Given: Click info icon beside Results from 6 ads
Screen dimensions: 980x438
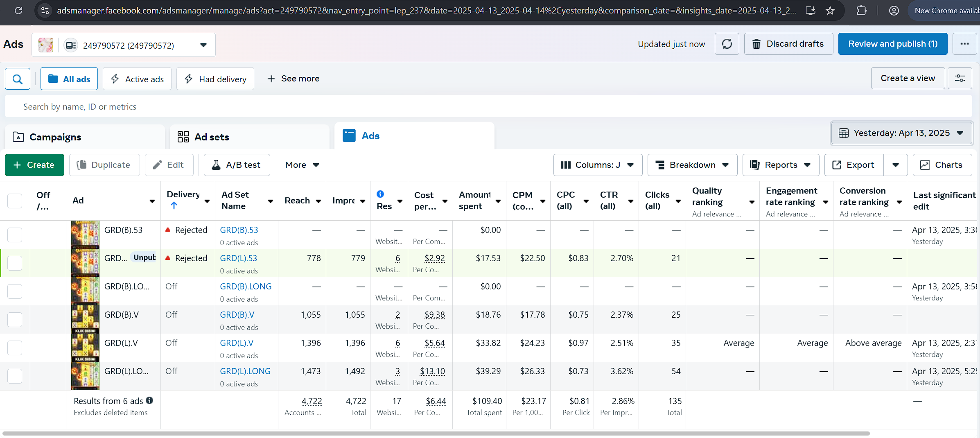Looking at the screenshot, I should pyautogui.click(x=150, y=401).
